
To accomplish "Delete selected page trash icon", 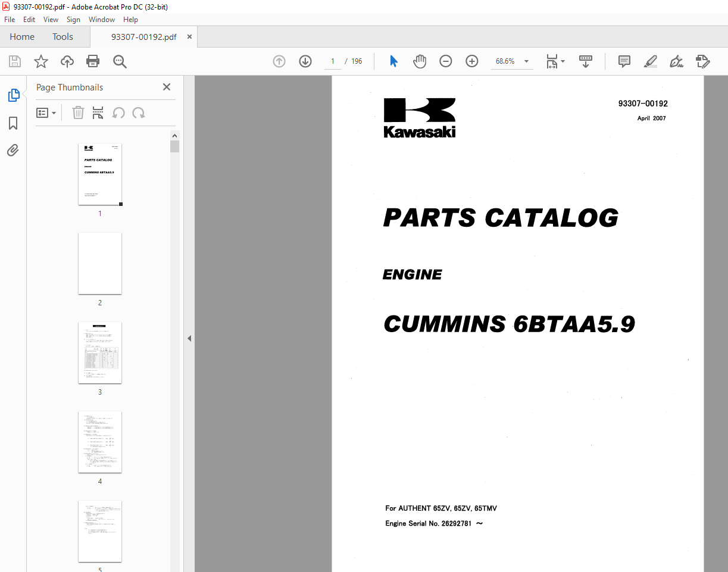I will click(78, 112).
